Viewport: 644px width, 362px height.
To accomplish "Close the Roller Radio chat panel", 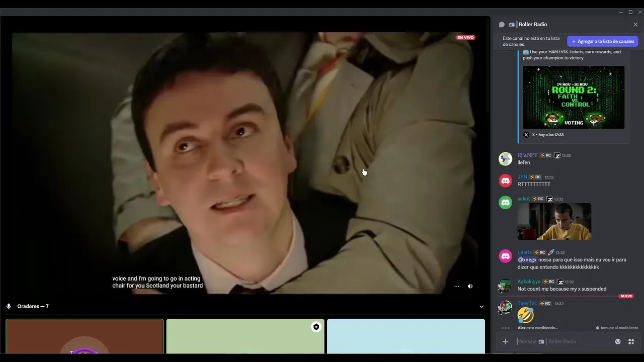I will (x=635, y=24).
